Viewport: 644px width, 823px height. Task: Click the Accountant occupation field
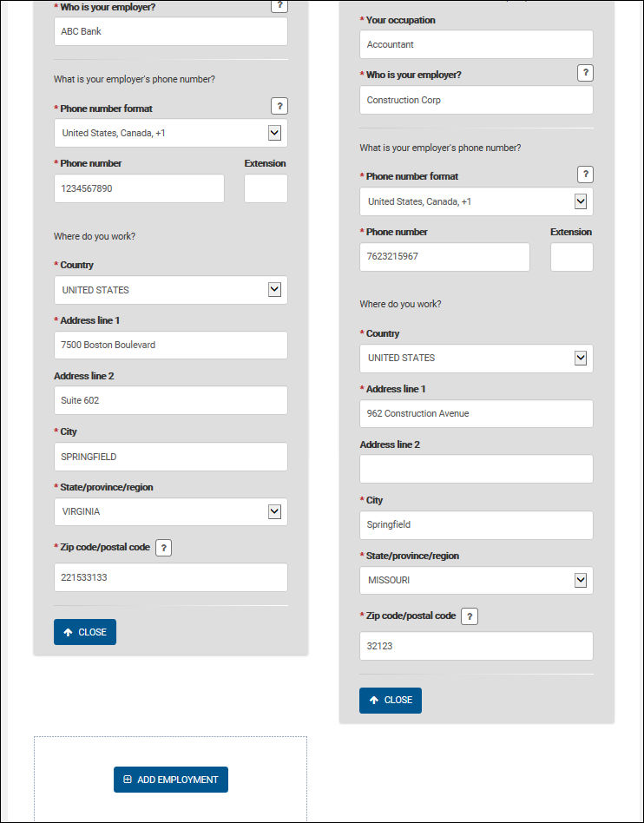(x=476, y=44)
